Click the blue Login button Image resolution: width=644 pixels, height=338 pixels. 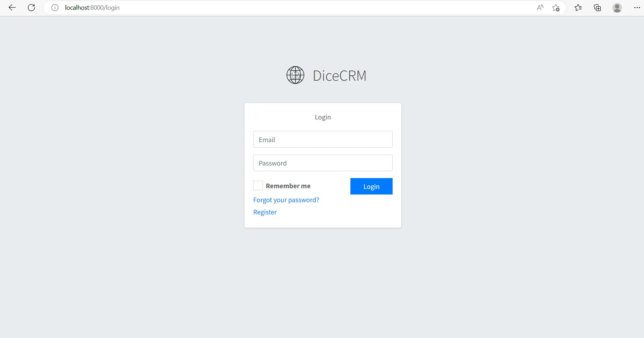click(371, 186)
